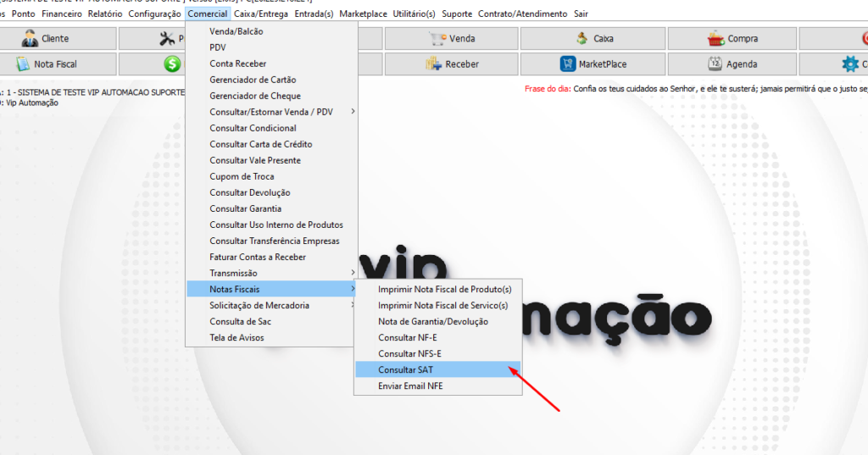The width and height of the screenshot is (868, 455).
Task: Click the Agenda calendar icon
Action: (715, 64)
